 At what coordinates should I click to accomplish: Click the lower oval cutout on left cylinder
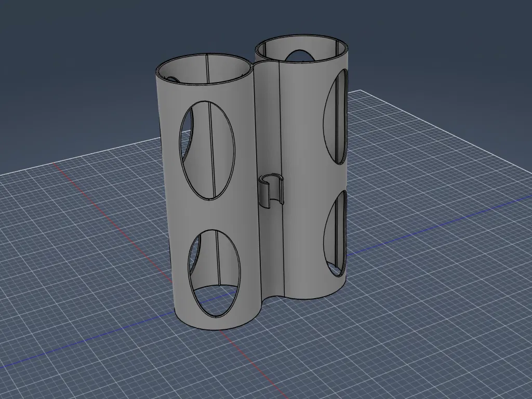tap(214, 273)
